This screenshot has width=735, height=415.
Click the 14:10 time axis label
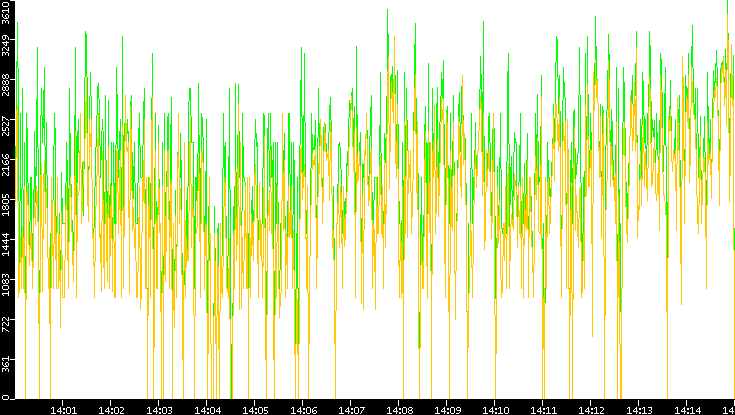(x=495, y=410)
